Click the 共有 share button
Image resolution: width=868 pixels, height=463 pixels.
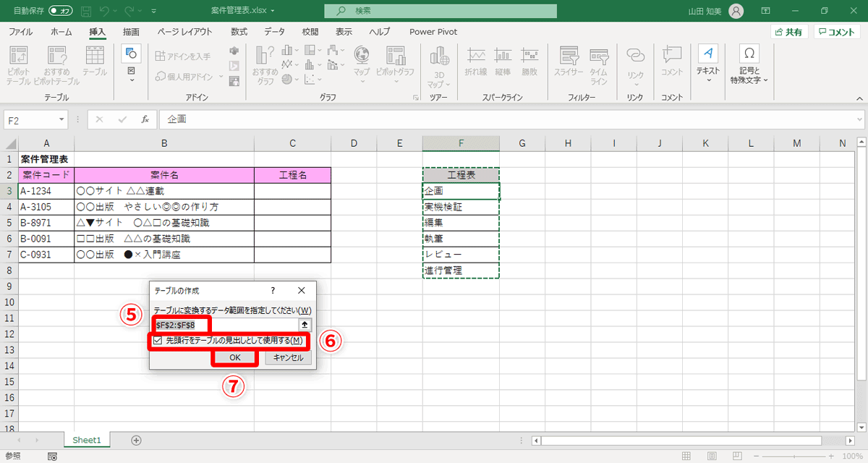[788, 32]
